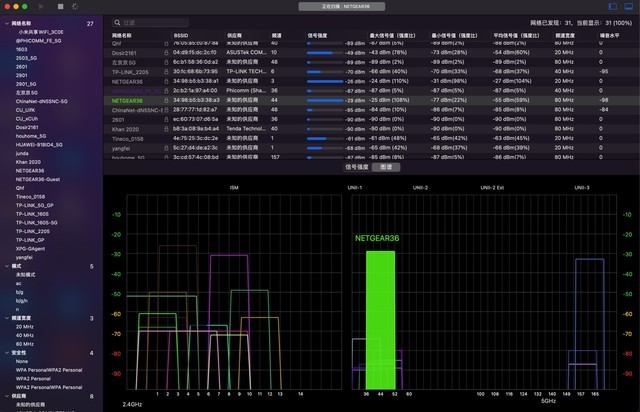Select TP-LINK_5G_GP in sidebar
Viewport: 640px width, 412px height.
[35, 205]
